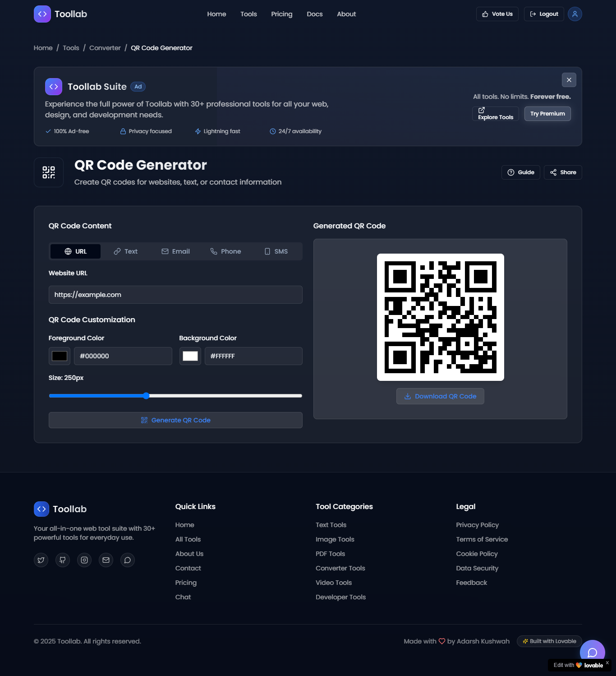The image size is (616, 676).
Task: Click the Built with Lovable badge
Action: click(549, 641)
